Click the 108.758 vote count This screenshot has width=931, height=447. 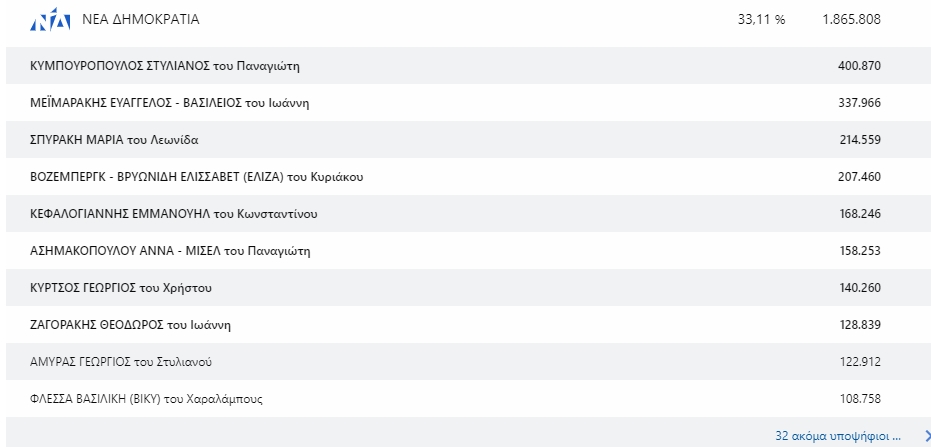[859, 399]
